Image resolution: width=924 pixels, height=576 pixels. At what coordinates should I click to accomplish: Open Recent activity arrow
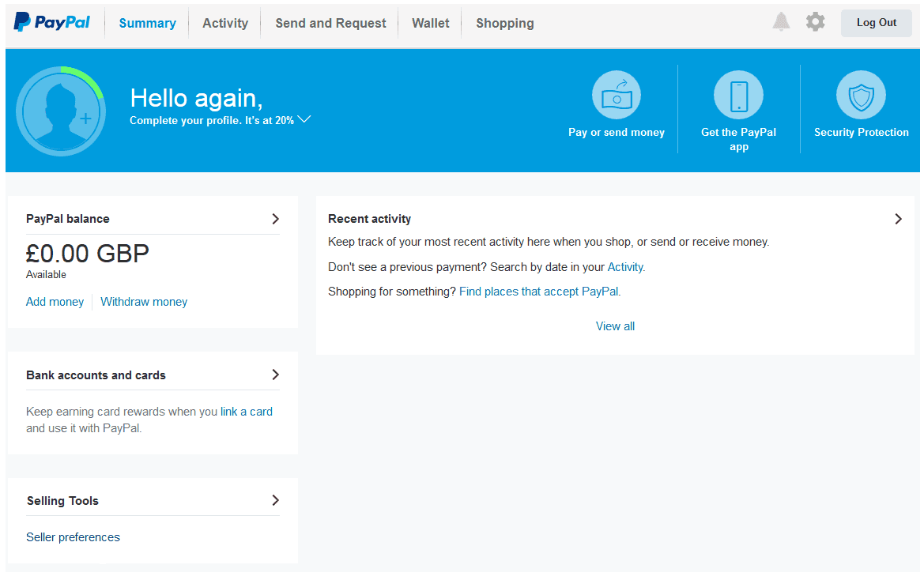pyautogui.click(x=898, y=219)
